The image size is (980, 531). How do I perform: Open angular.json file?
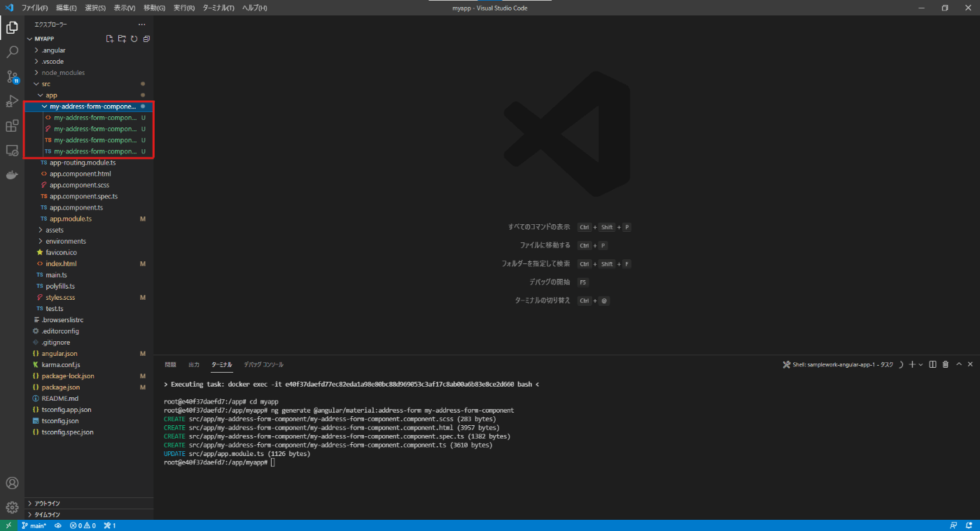(90, 354)
